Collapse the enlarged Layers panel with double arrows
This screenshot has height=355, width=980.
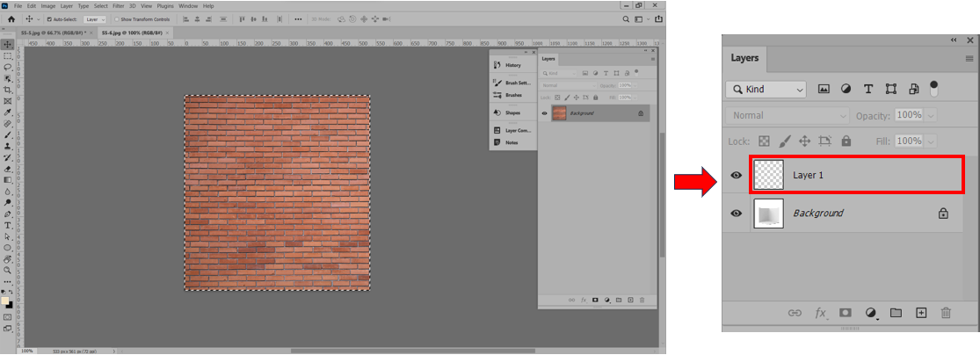click(x=954, y=40)
